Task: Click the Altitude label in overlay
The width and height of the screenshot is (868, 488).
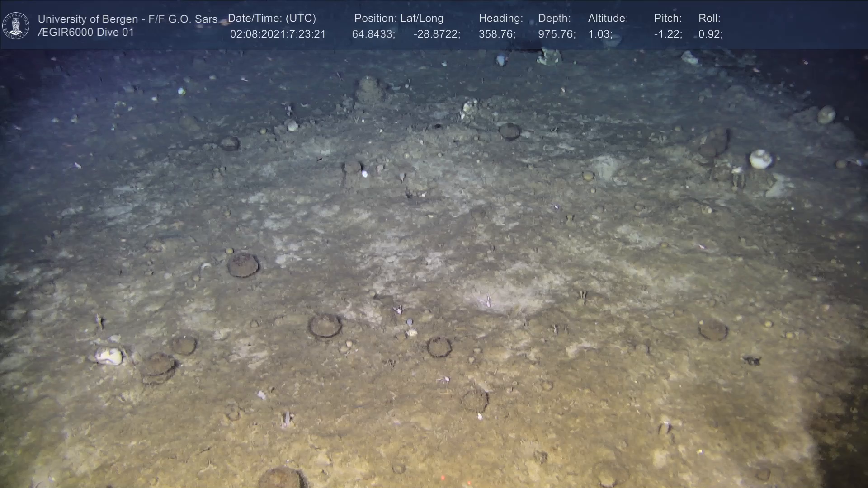Action: tap(608, 18)
